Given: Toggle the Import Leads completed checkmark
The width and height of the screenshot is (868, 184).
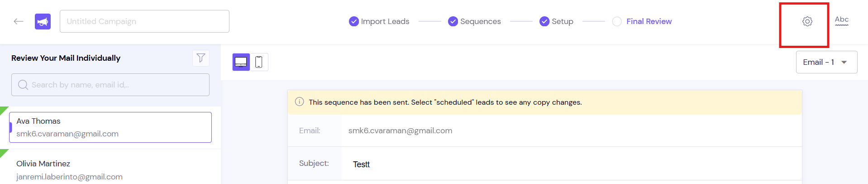Looking at the screenshot, I should click(x=354, y=21).
